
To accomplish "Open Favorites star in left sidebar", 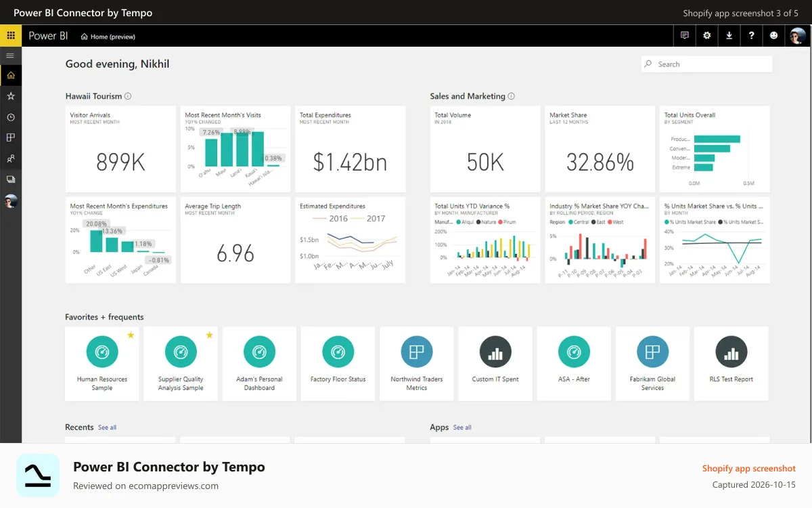I will tap(11, 96).
